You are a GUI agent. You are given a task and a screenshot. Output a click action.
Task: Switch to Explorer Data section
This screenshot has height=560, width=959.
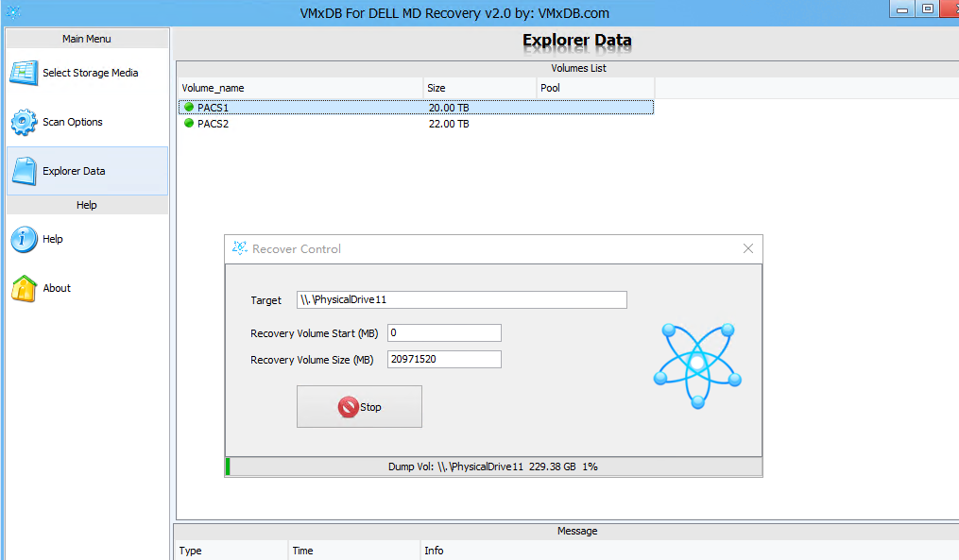(88, 171)
